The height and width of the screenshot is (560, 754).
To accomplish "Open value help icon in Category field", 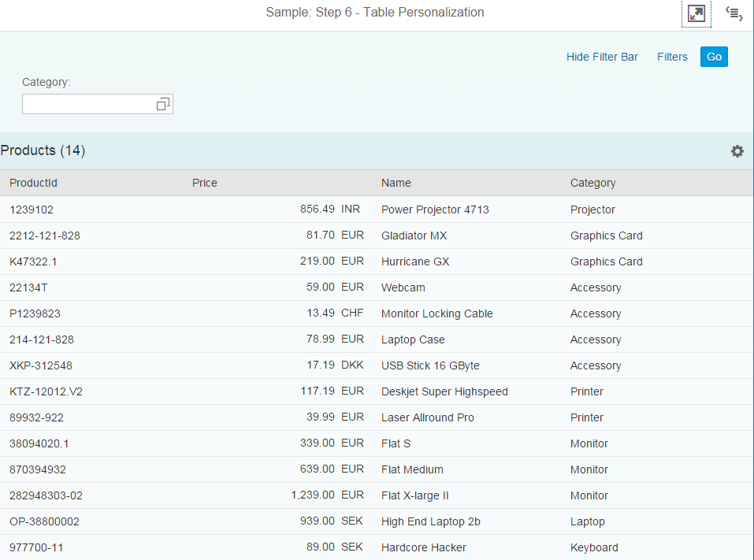I will click(163, 104).
